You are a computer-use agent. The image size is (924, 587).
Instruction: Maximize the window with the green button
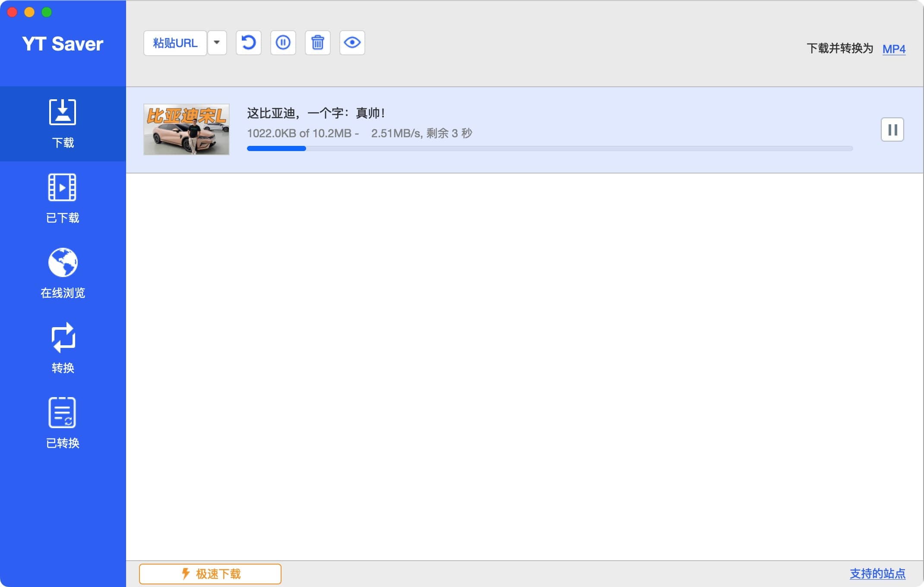coord(47,12)
